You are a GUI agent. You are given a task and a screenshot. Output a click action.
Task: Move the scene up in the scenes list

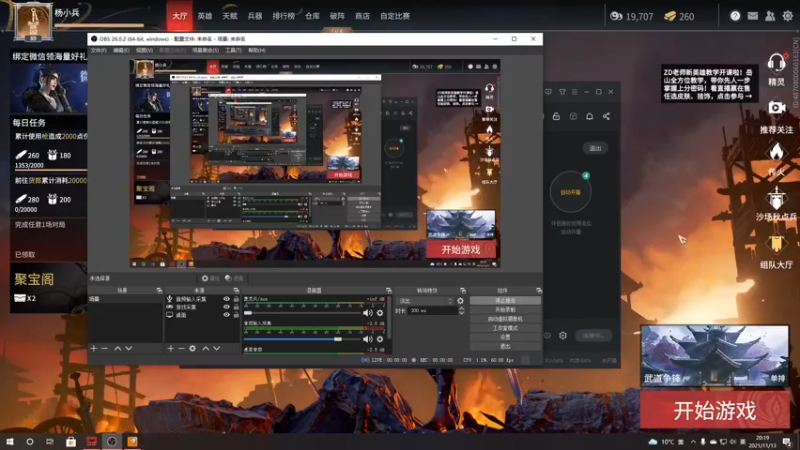(x=117, y=348)
